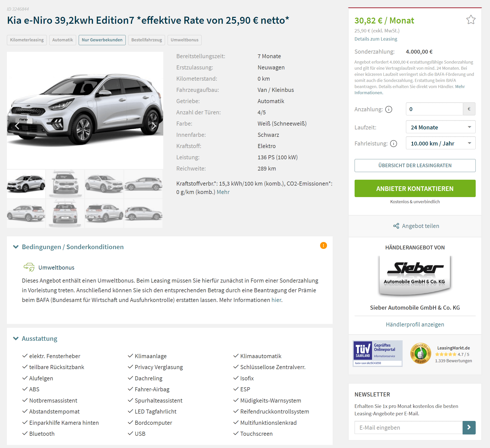The height and width of the screenshot is (448, 490).
Task: Click the Kilometerleasing tag
Action: coord(27,40)
